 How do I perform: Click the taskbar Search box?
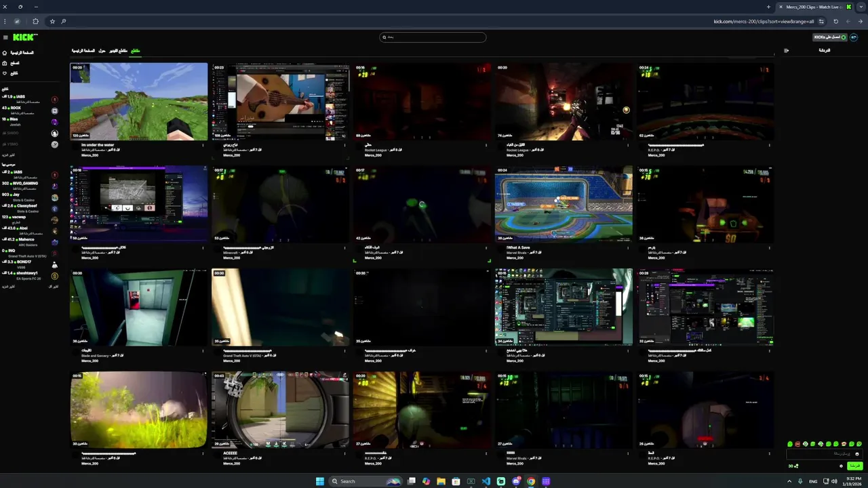tap(366, 481)
